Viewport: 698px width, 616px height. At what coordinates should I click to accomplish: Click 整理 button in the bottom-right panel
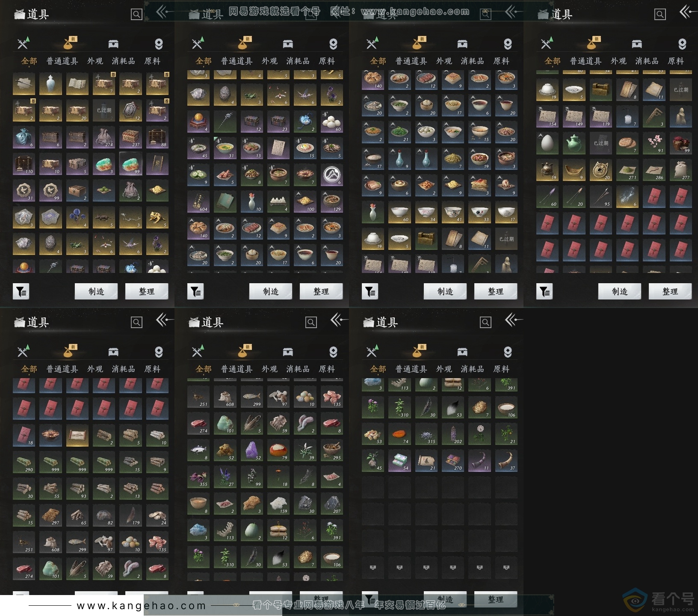pyautogui.click(x=496, y=599)
